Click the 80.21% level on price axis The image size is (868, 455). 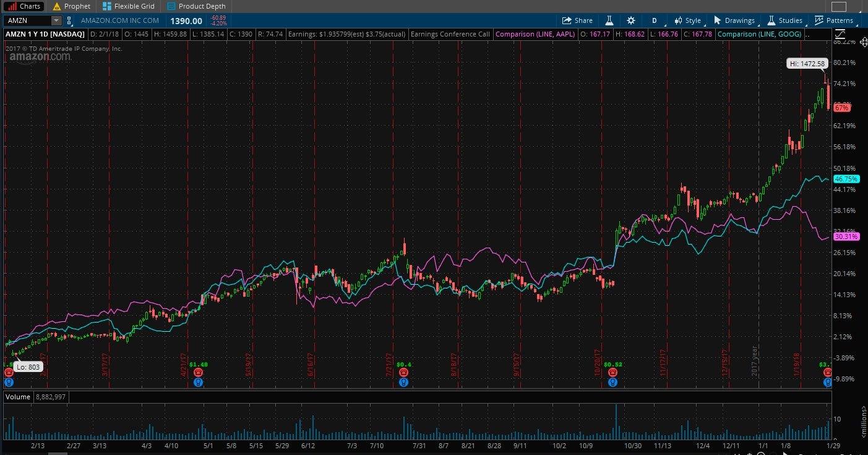coord(844,63)
